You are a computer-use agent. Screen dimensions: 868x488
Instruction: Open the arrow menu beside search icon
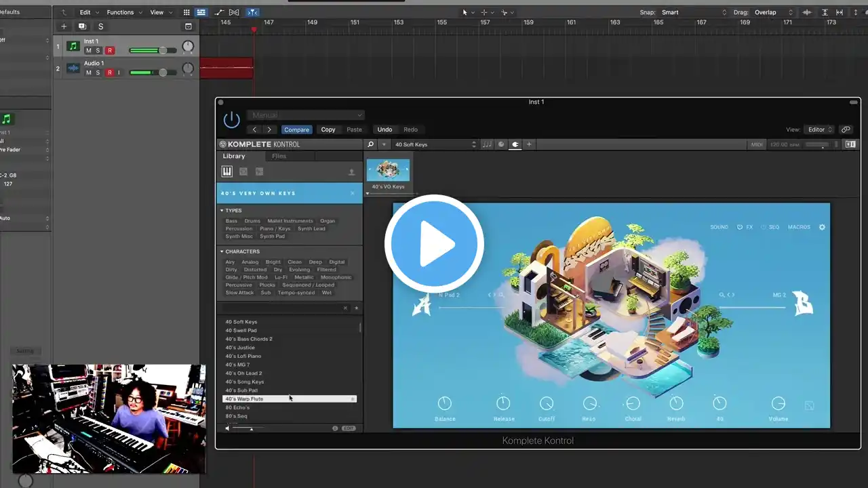(384, 144)
